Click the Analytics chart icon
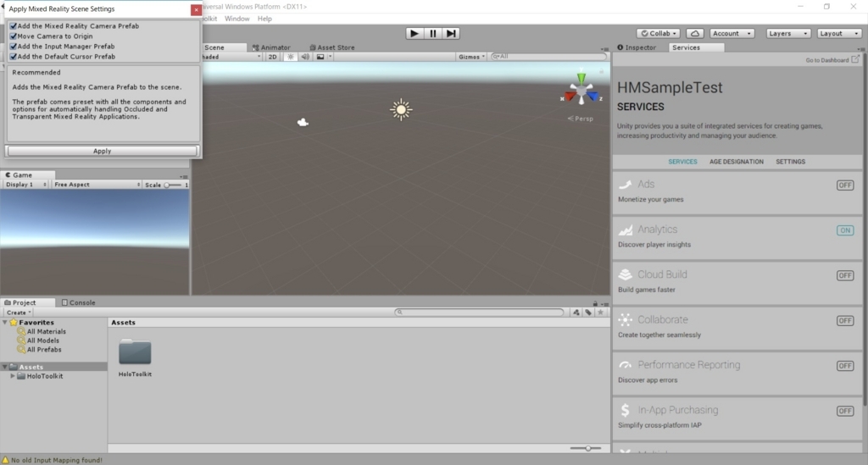The height and width of the screenshot is (465, 868). [625, 230]
